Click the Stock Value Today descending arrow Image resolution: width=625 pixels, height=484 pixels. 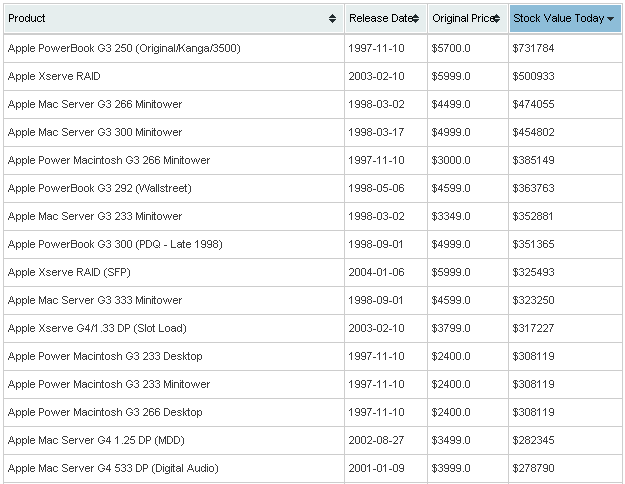click(x=610, y=18)
